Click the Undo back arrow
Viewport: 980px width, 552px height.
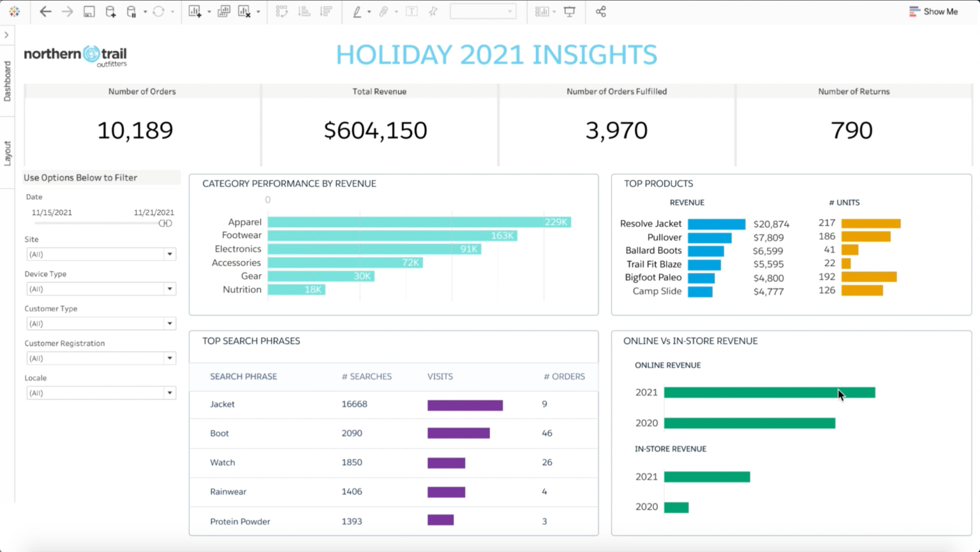pos(45,11)
